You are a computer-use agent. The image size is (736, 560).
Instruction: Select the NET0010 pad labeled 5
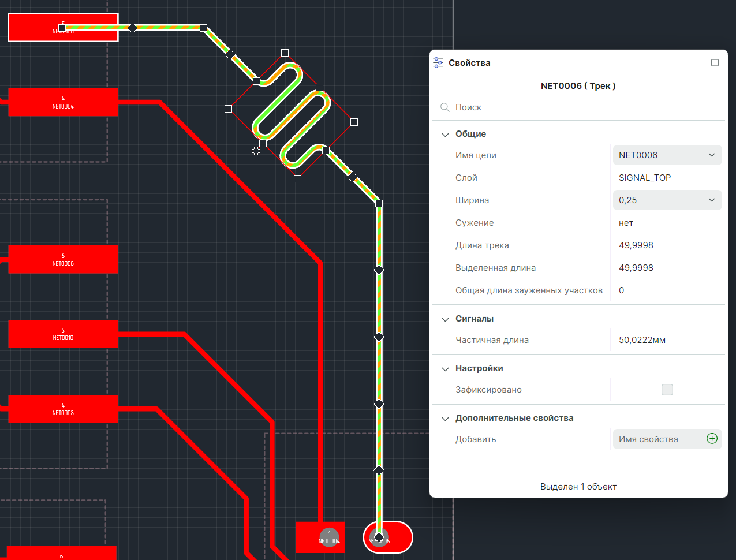(x=63, y=334)
